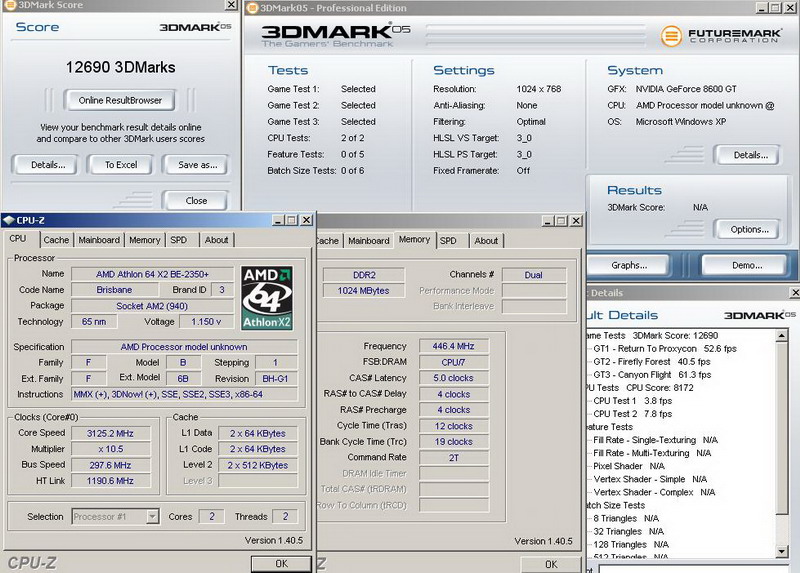Click GFX value NVIDIA GeForce 8600 GT
This screenshot has width=800, height=573.
click(686, 89)
